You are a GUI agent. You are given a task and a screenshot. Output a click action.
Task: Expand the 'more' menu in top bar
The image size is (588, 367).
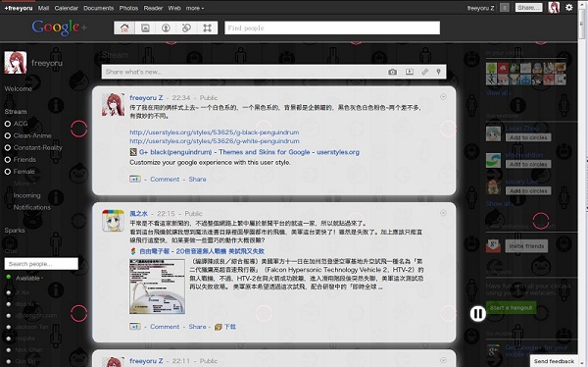pyautogui.click(x=195, y=8)
